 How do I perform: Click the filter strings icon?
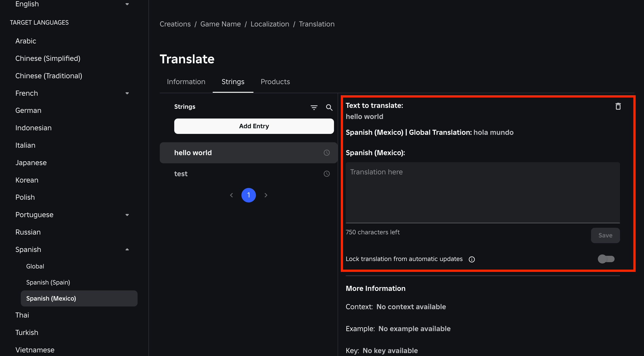click(x=314, y=107)
